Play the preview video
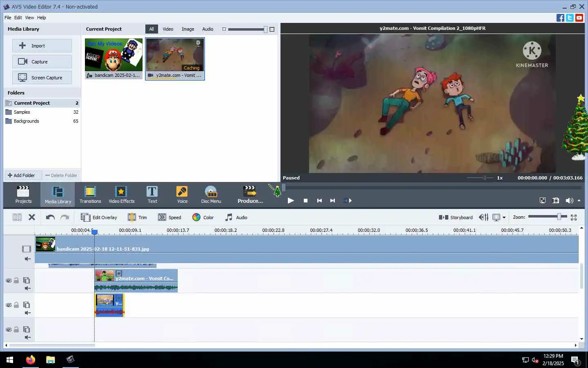588x368 pixels. click(291, 200)
